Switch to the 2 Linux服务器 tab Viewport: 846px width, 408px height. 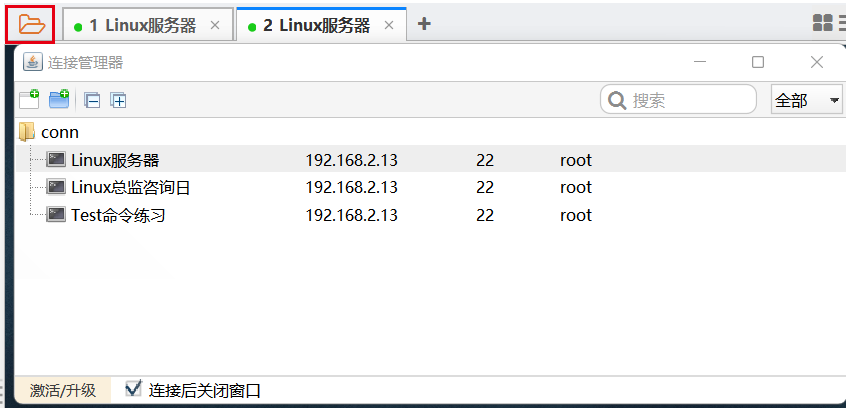[316, 25]
